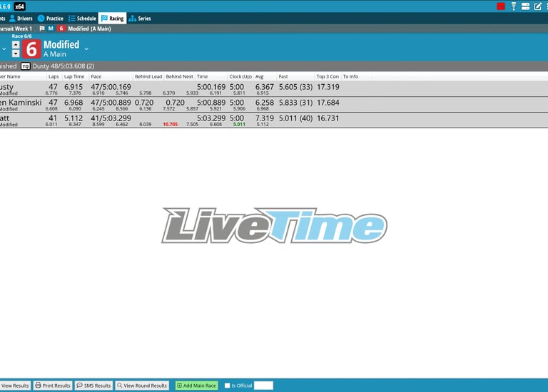548x392 pixels.
Task: Click the M label in breadcrumb bar
Action: [51, 29]
